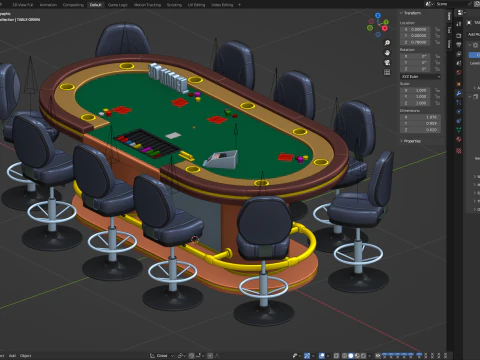Open the Particles properties tab icon

459,102
